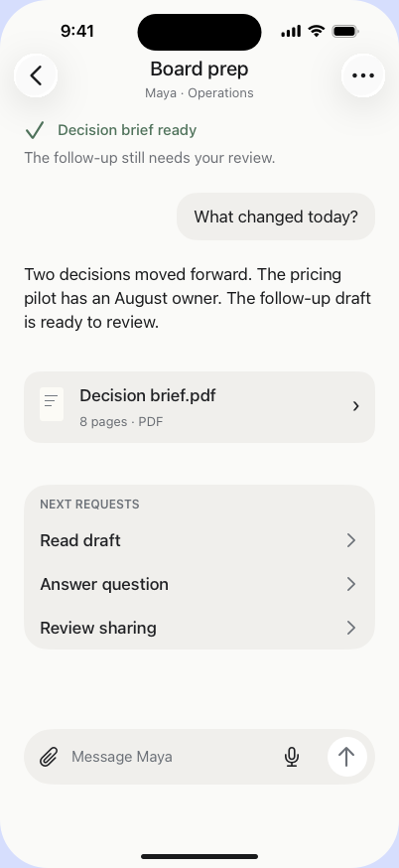Open the three-dot more options menu
Image resolution: width=399 pixels, height=868 pixels.
tap(363, 75)
